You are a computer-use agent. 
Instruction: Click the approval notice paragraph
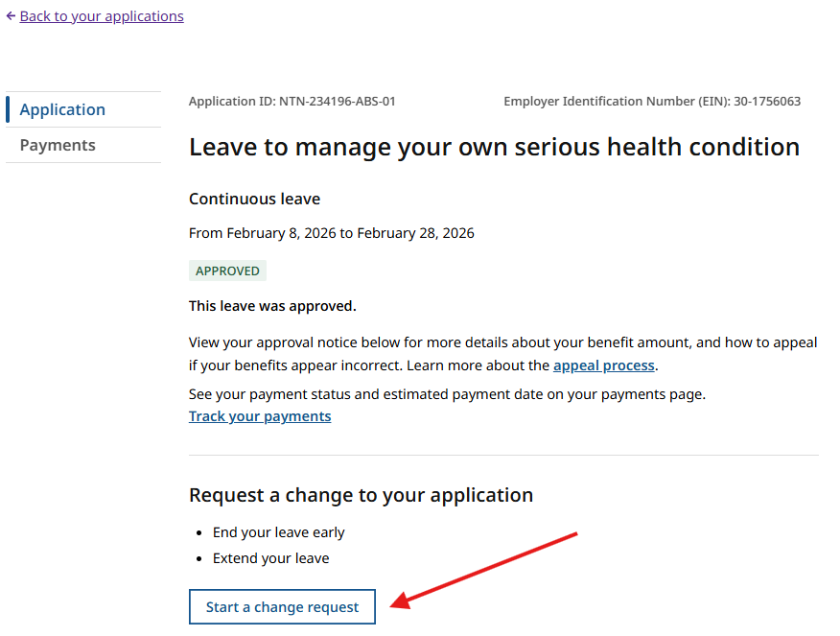[502, 353]
